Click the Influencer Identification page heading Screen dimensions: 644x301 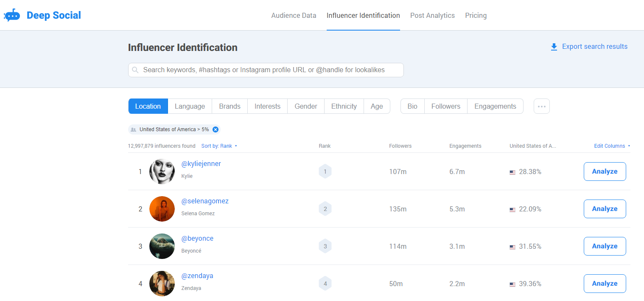click(x=183, y=48)
